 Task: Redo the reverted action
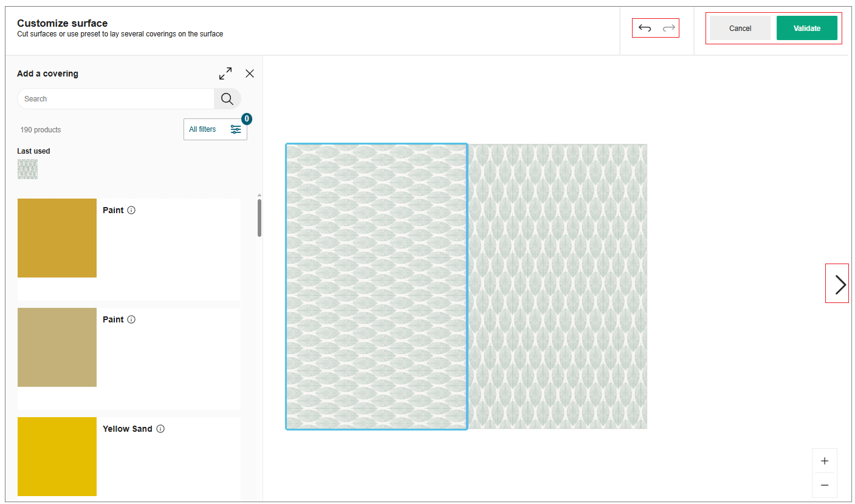point(667,28)
